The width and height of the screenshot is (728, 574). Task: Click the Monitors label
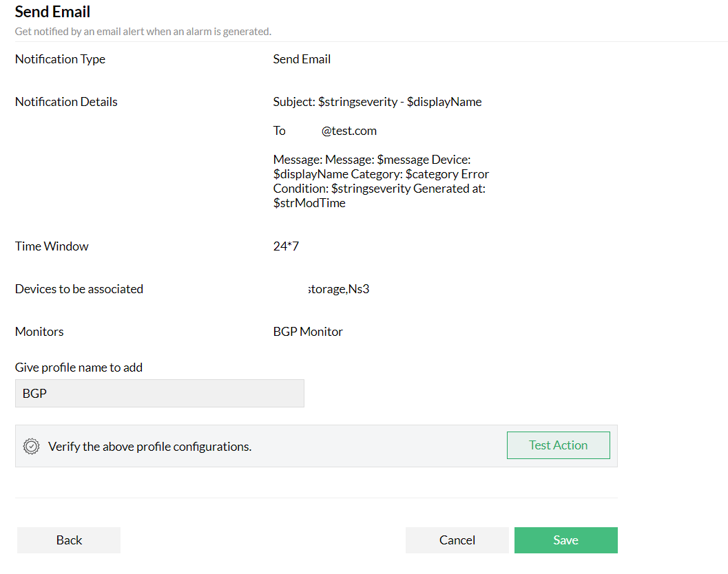click(x=39, y=331)
